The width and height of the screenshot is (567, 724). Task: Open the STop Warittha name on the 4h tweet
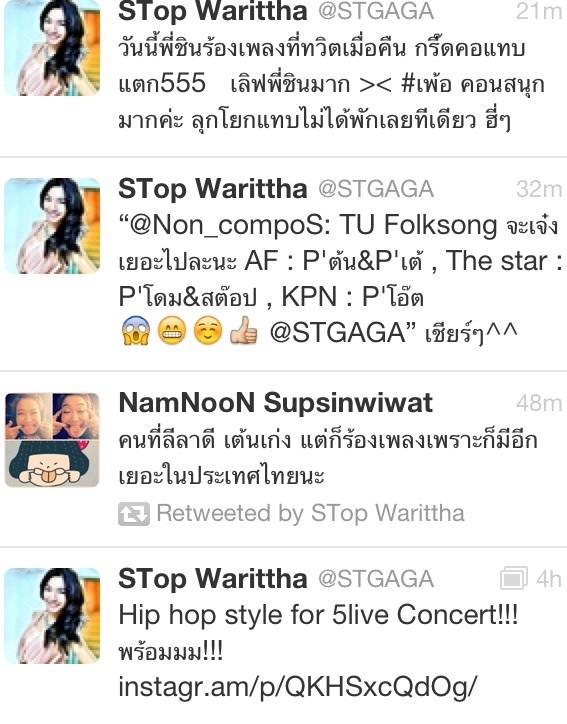coord(212,579)
